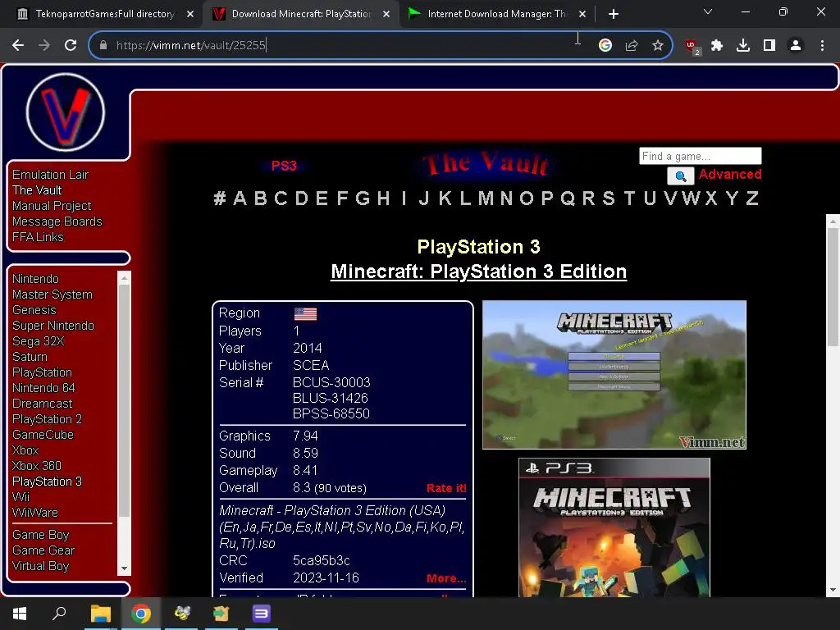Viewport: 840px width, 630px height.
Task: Open the bee icon app in taskbar
Action: click(182, 614)
